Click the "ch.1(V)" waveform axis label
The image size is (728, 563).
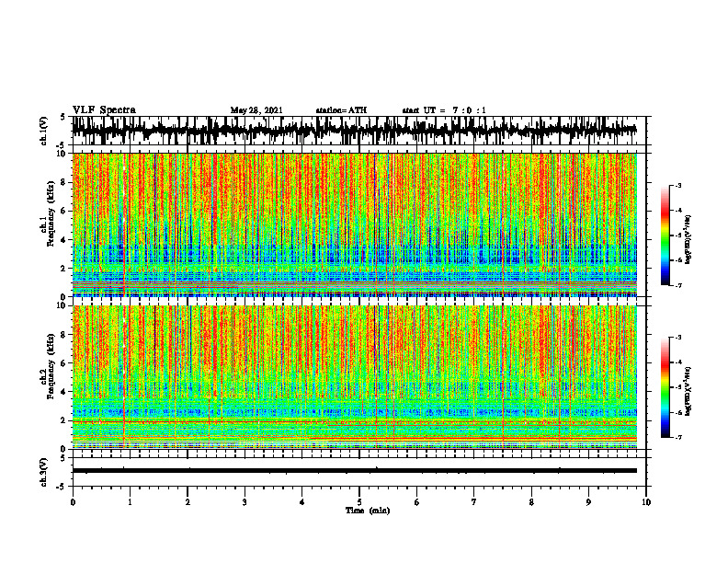[44, 131]
